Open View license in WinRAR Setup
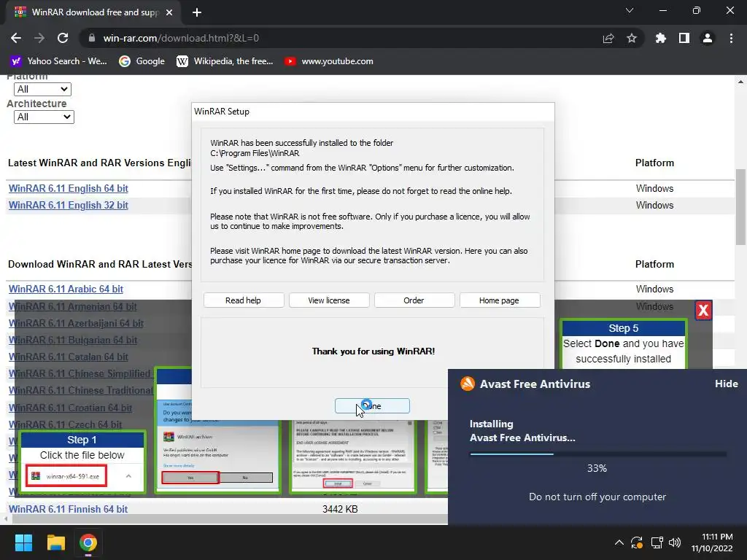 click(329, 300)
